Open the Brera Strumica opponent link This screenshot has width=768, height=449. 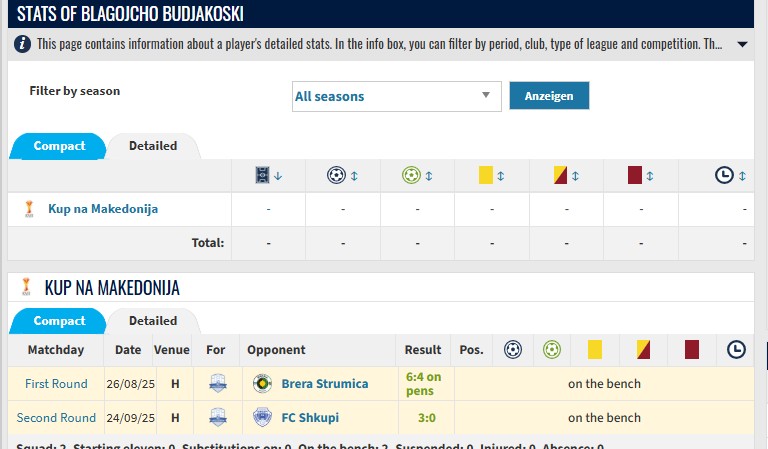[325, 384]
